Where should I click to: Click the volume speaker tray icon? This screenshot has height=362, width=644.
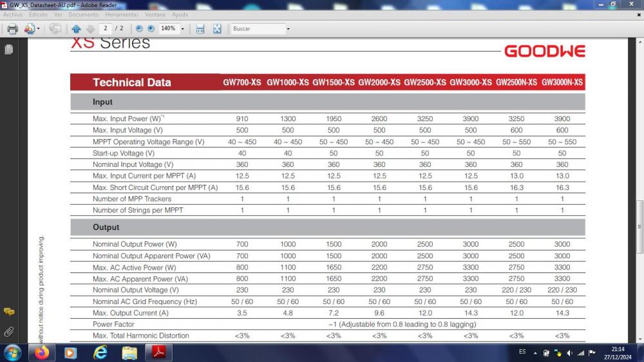coord(569,353)
